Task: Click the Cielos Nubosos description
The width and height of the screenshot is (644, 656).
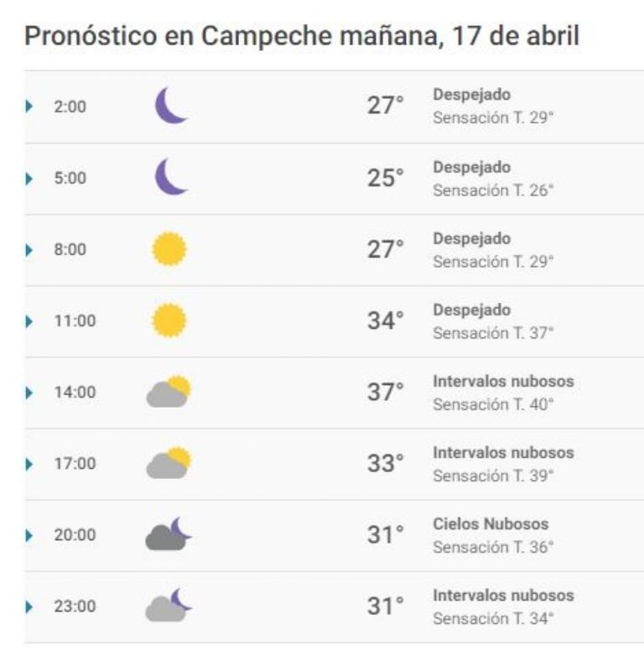Action: tap(491, 523)
